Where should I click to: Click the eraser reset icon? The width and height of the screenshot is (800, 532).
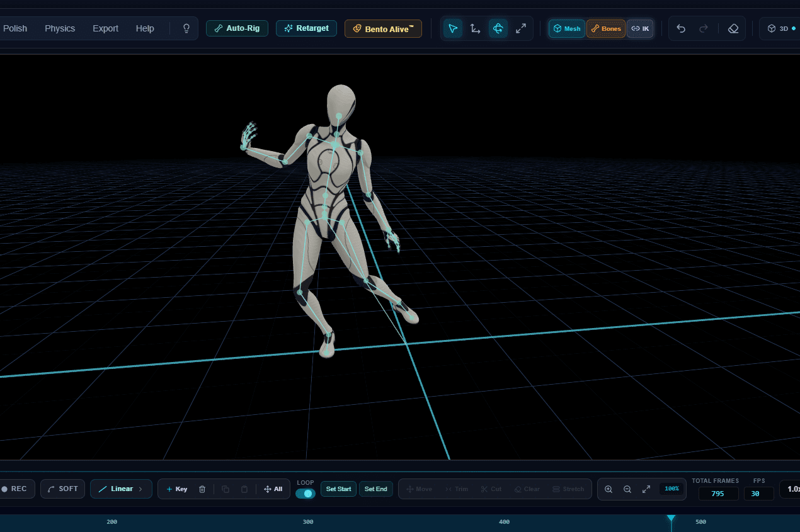pyautogui.click(x=733, y=28)
